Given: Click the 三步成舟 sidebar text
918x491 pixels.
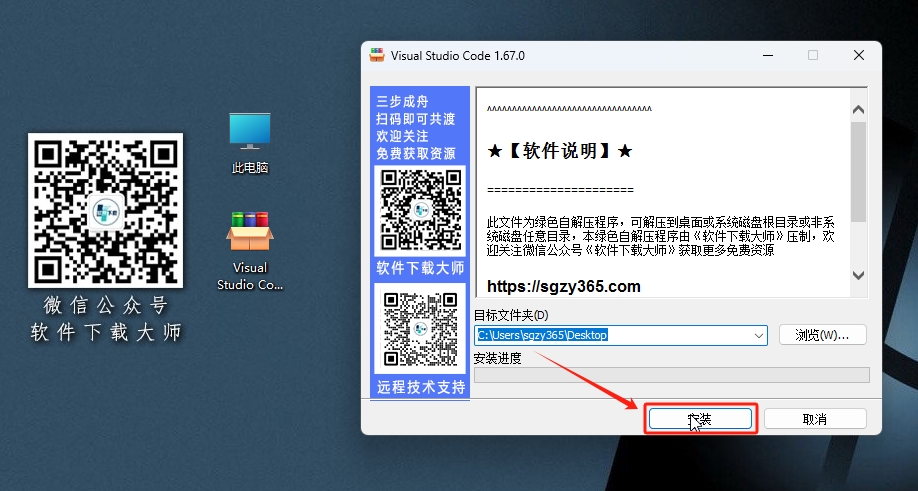Looking at the screenshot, I should 402,101.
